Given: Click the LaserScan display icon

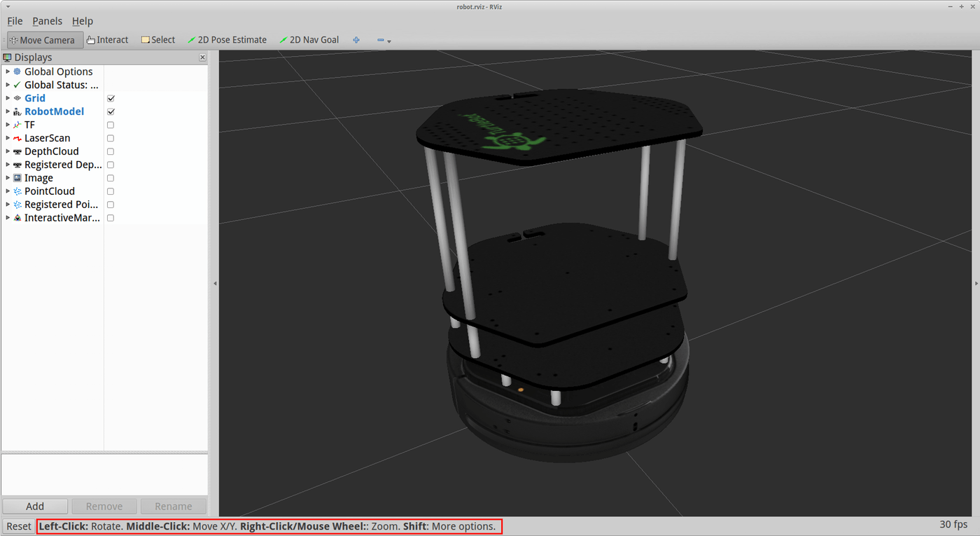Looking at the screenshot, I should [x=17, y=138].
